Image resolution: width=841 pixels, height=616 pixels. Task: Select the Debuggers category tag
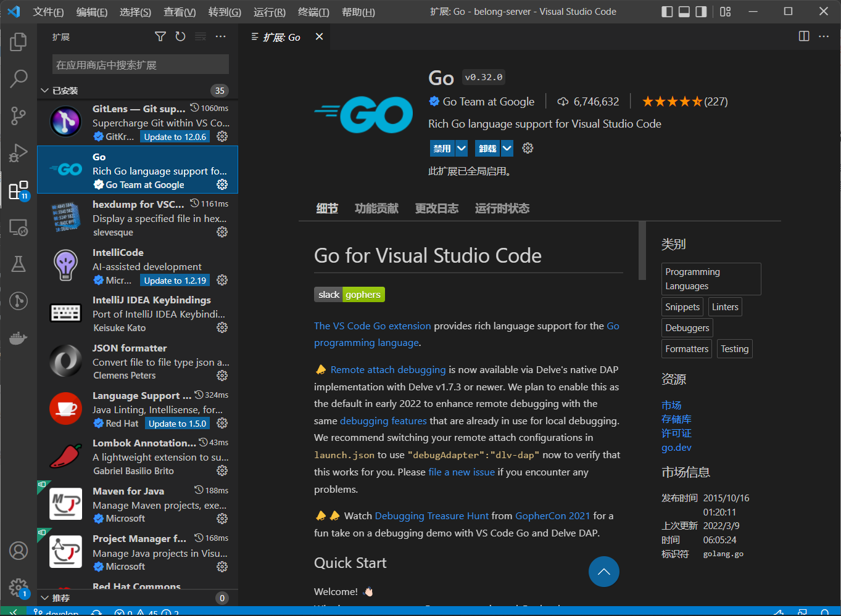[x=687, y=328]
